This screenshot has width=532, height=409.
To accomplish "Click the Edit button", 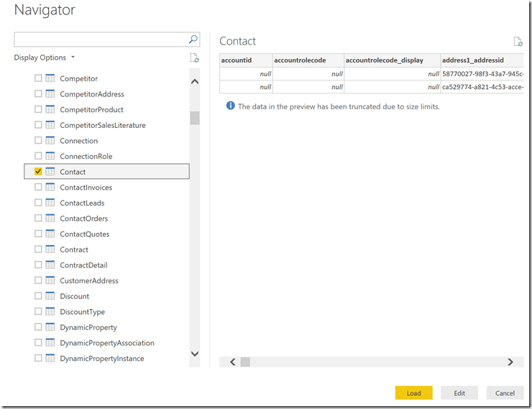I will pyautogui.click(x=459, y=393).
